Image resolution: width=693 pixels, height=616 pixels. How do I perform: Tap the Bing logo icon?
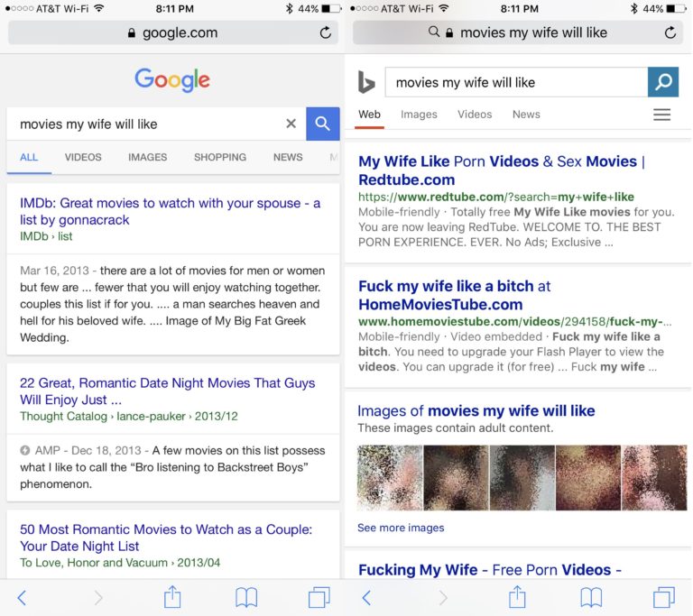coord(366,83)
